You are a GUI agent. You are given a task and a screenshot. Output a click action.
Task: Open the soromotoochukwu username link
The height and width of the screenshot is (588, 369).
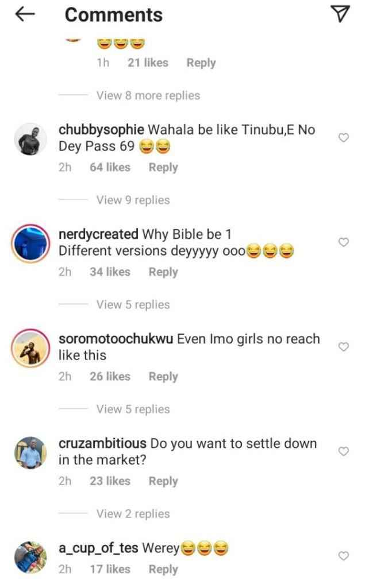point(116,339)
